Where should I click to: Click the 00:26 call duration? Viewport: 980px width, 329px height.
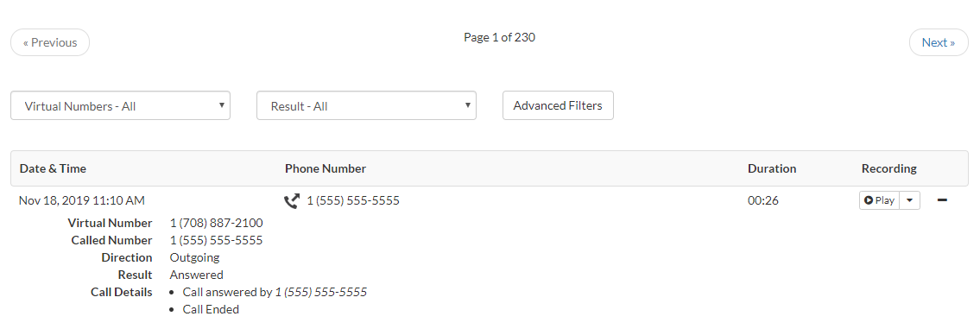click(x=763, y=201)
